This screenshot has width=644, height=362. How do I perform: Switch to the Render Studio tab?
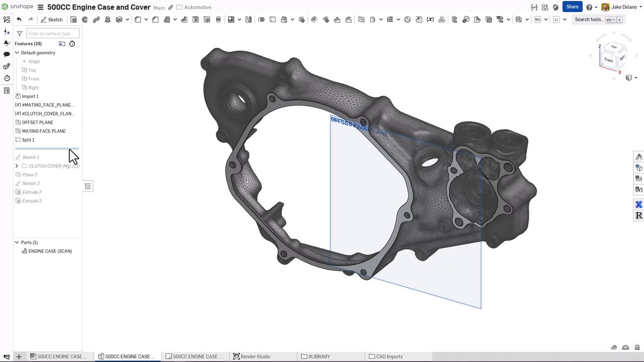(255, 356)
